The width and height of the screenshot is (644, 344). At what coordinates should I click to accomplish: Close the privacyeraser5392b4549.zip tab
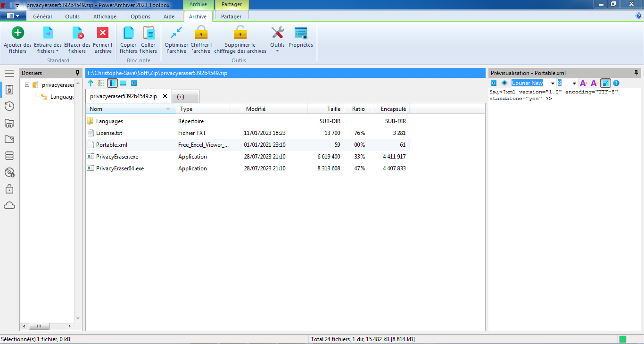165,96
